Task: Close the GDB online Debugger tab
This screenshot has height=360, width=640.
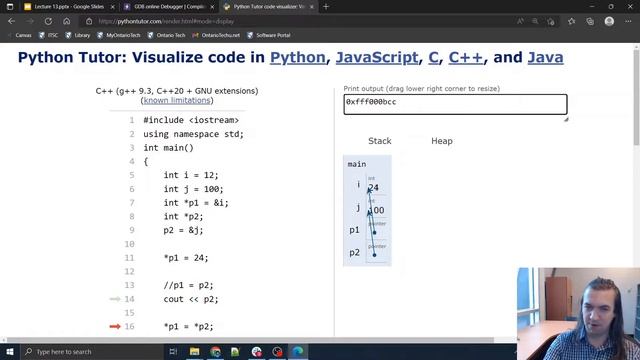Action: tap(212, 7)
